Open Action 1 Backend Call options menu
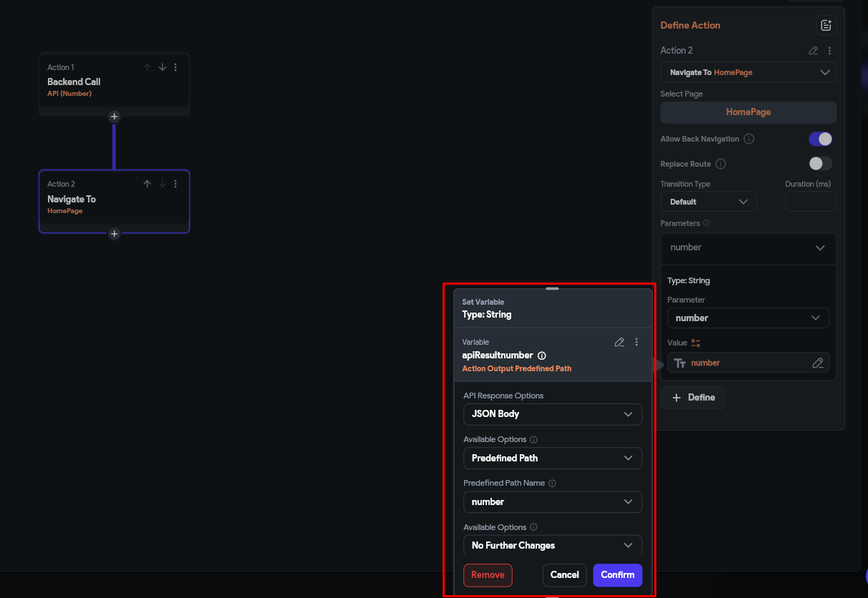This screenshot has width=868, height=598. pyautogui.click(x=176, y=67)
